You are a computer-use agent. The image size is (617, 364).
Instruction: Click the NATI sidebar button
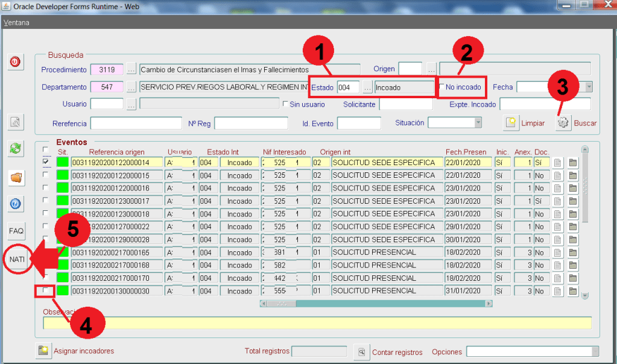point(16,259)
